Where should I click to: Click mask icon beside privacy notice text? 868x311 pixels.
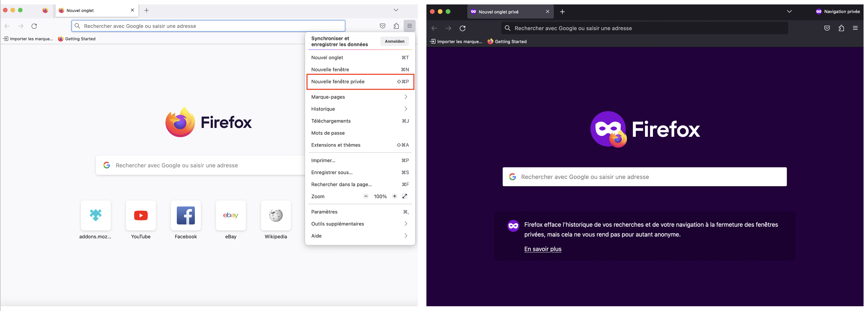click(513, 226)
